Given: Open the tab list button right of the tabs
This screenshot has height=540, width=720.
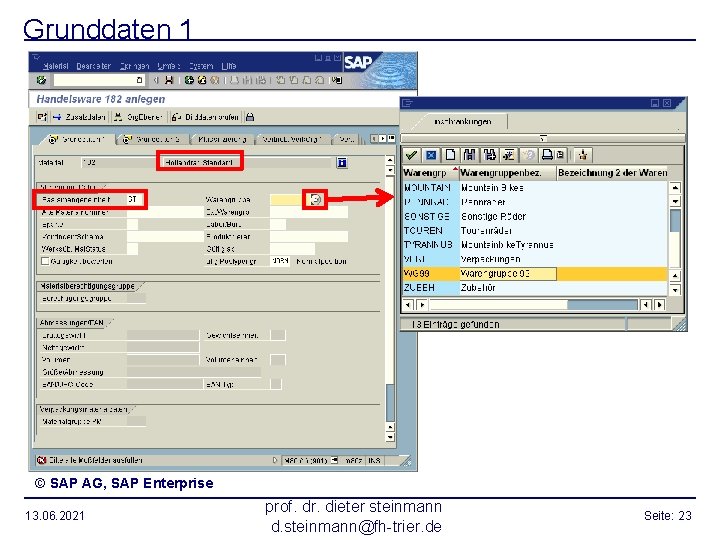Looking at the screenshot, I should [x=391, y=138].
